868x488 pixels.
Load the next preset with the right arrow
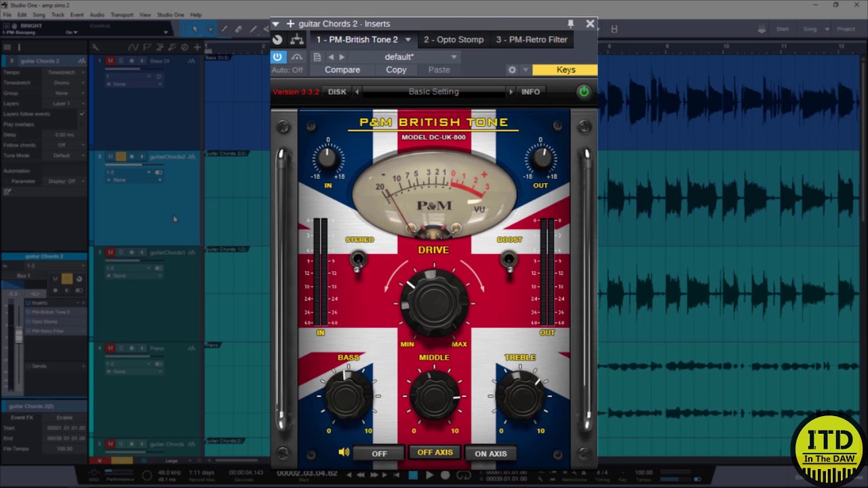pos(342,57)
